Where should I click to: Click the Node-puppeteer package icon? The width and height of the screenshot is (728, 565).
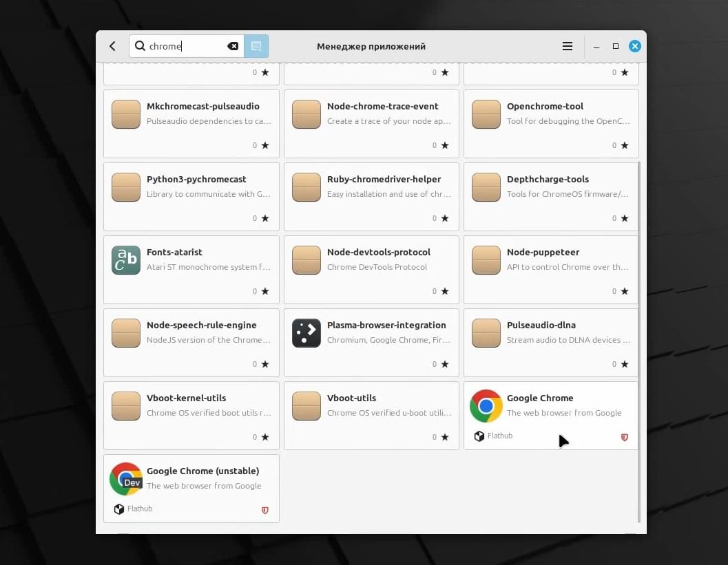pyautogui.click(x=486, y=260)
